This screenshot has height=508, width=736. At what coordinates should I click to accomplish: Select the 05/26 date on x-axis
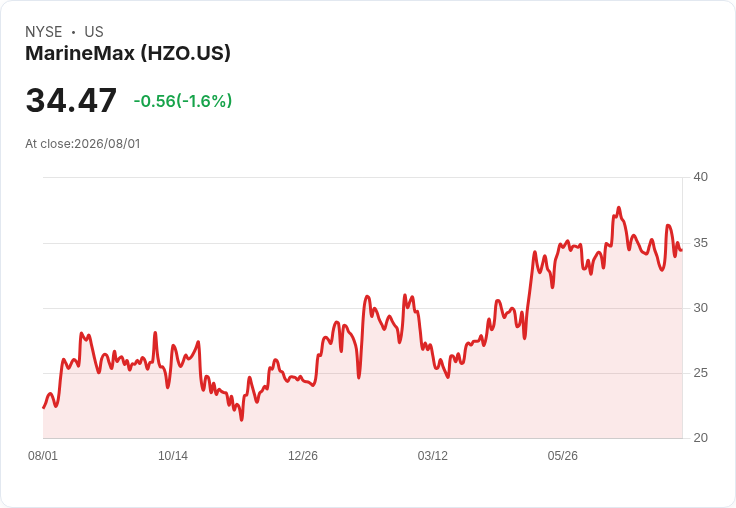tap(562, 455)
